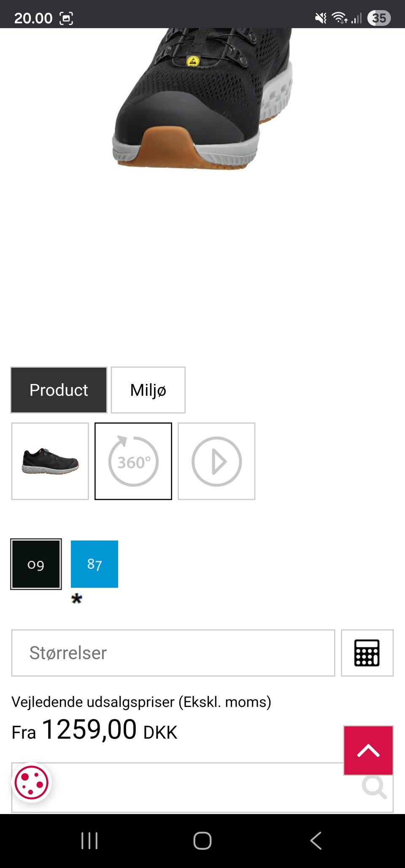Switch to the Product tab
Screen dimensions: 405x868
pyautogui.click(x=59, y=390)
